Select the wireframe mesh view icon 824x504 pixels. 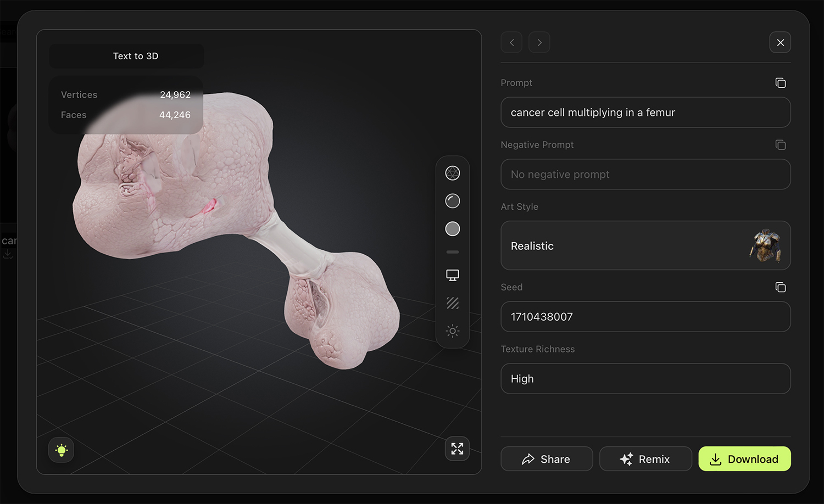pos(452,173)
